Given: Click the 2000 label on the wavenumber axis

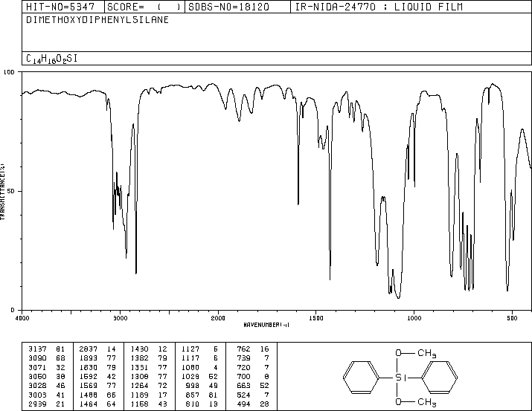Looking at the screenshot, I should pyautogui.click(x=218, y=318).
